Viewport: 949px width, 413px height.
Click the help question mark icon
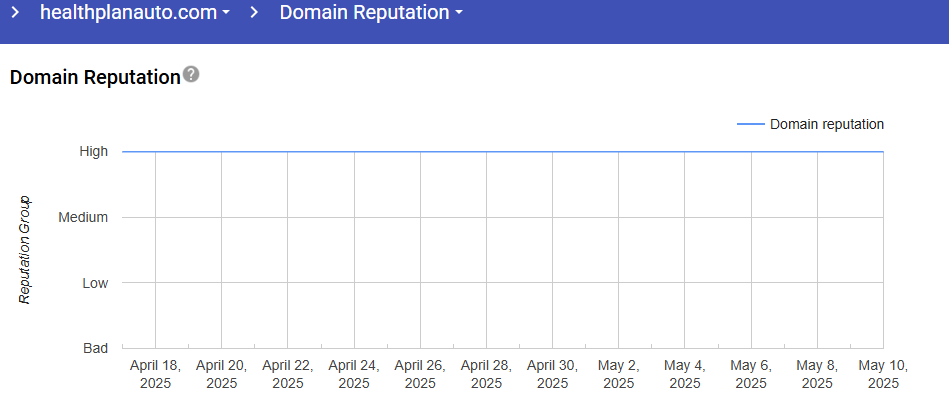click(x=191, y=75)
